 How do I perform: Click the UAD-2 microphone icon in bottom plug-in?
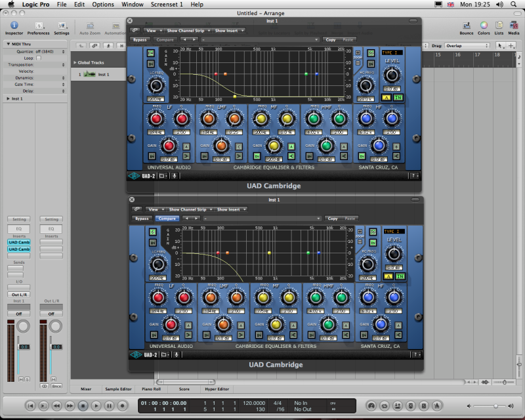tap(177, 354)
